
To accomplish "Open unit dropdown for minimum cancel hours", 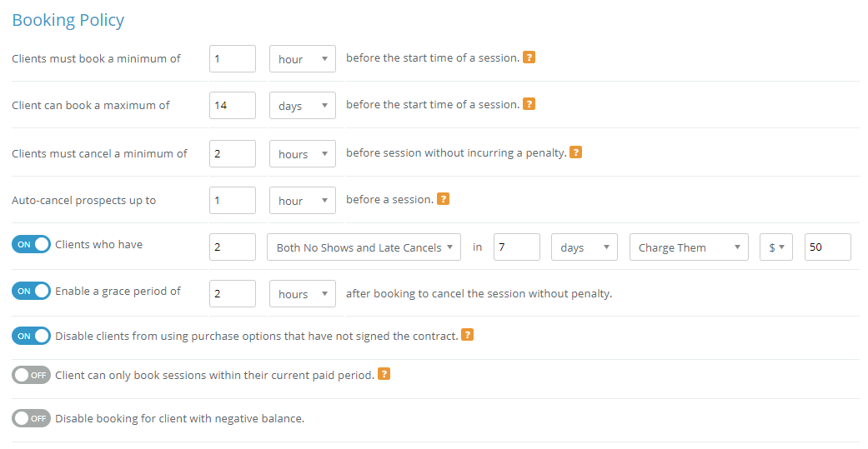I will tap(302, 154).
